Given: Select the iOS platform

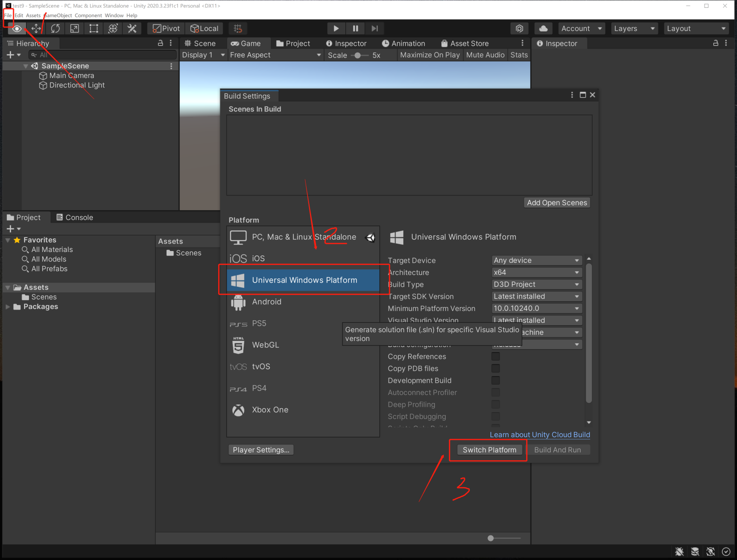Looking at the screenshot, I should point(303,258).
